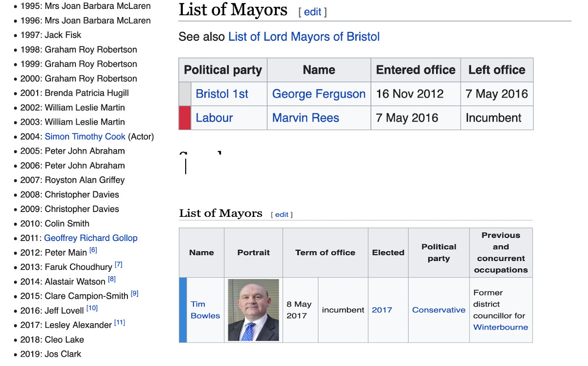Open the Bristol 1st party link
588x366 pixels.
click(x=222, y=94)
